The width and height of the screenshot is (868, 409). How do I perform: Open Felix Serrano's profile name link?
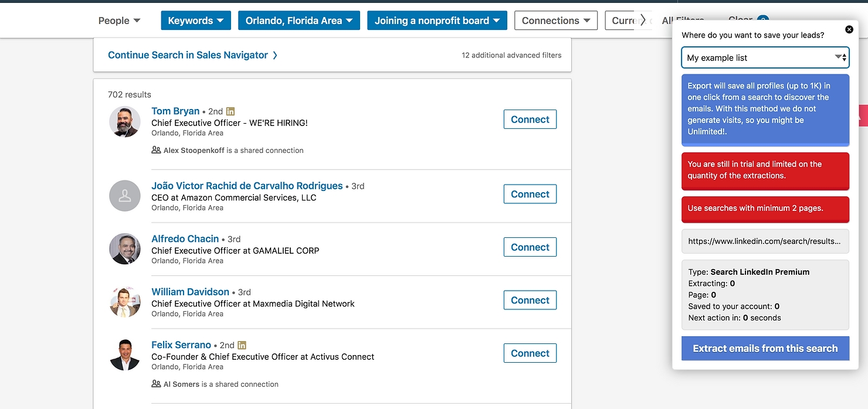coord(181,345)
